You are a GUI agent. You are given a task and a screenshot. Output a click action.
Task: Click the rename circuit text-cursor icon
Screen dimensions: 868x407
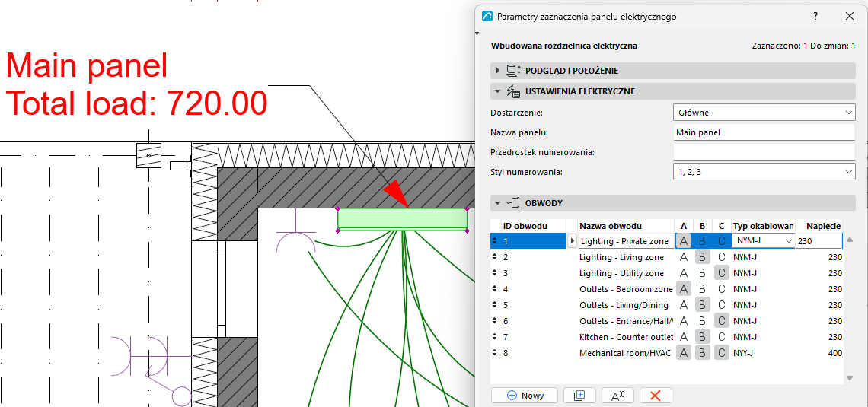click(617, 396)
